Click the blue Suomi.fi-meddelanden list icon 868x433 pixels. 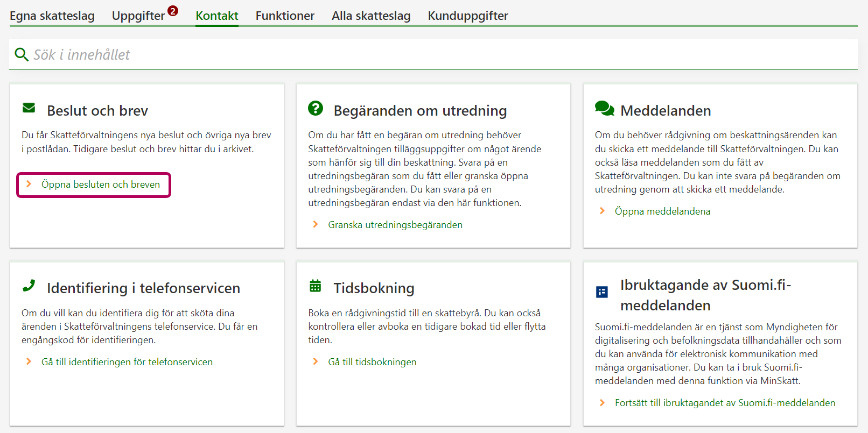coord(602,292)
